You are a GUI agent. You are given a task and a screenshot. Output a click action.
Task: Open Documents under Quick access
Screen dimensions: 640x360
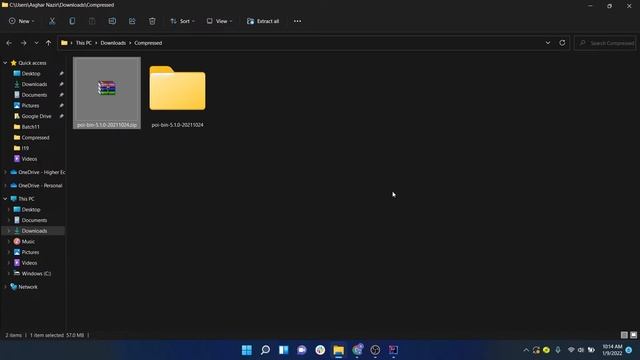pos(34,95)
